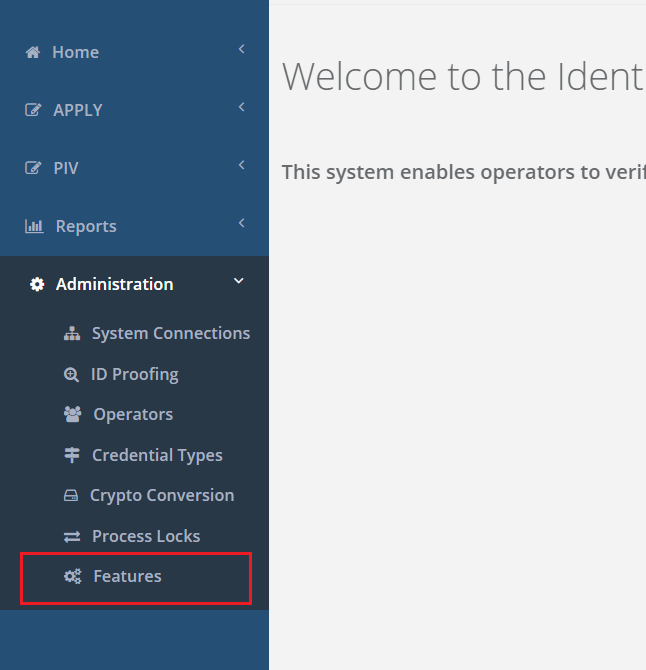
Task: Open the PIV menu item
Action: click(x=66, y=168)
